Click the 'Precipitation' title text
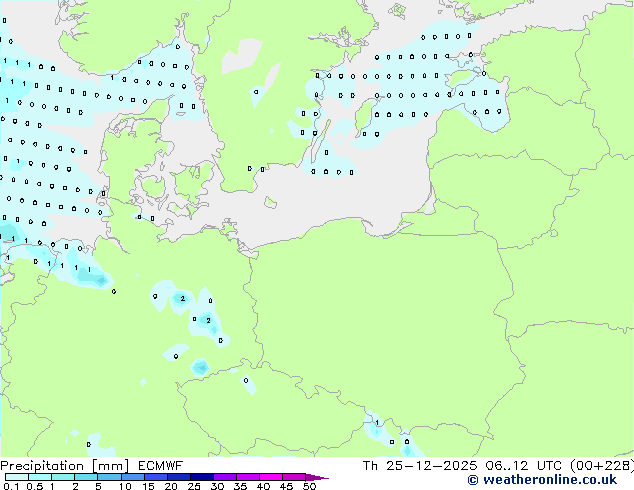Image resolution: width=634 pixels, height=490 pixels. 44,466
